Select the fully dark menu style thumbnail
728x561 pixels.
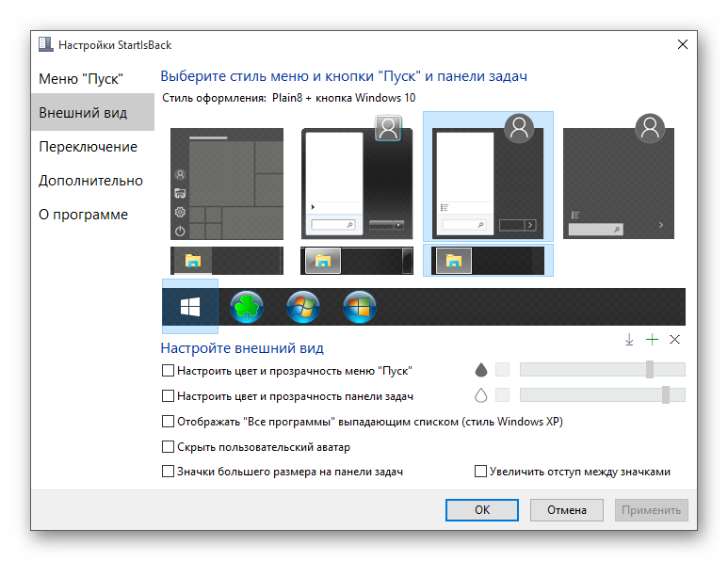click(x=619, y=177)
